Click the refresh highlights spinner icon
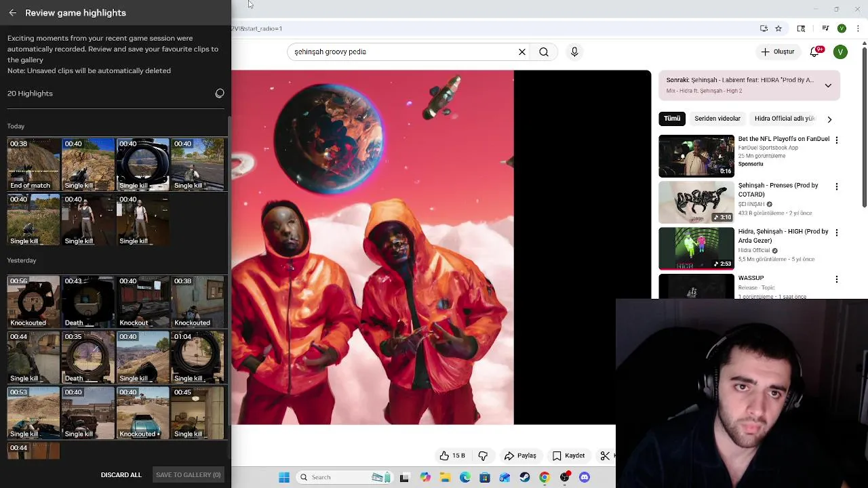The width and height of the screenshot is (868, 488). coord(220,94)
